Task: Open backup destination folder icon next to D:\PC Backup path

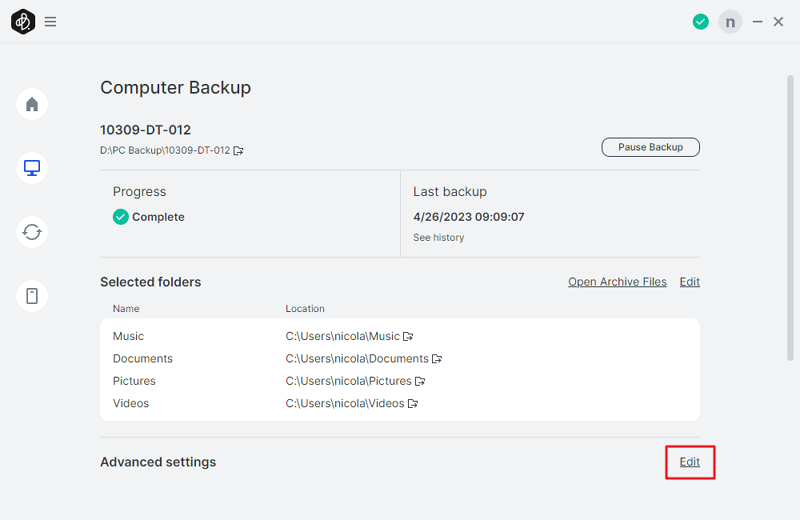Action: [x=238, y=151]
